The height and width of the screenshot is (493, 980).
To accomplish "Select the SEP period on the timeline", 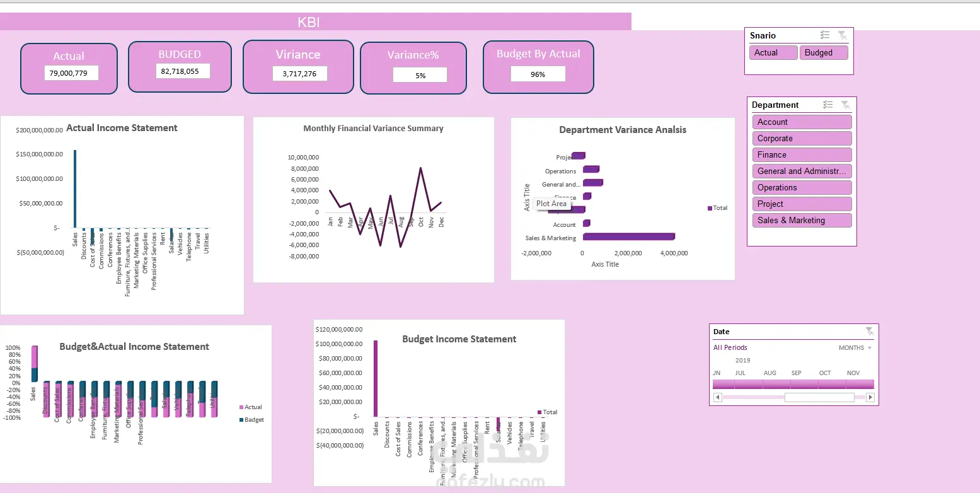I will coord(804,384).
